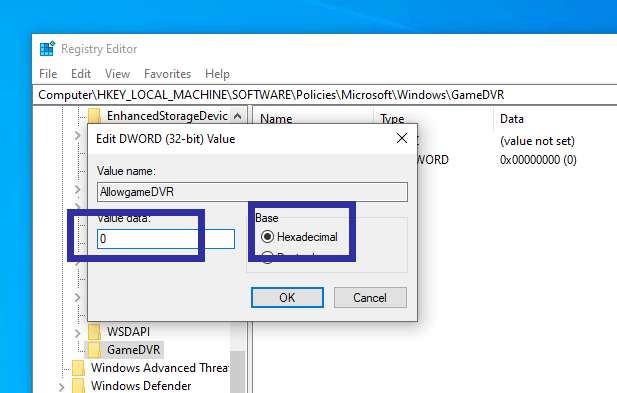Expand the Windows Defender key

point(61,387)
